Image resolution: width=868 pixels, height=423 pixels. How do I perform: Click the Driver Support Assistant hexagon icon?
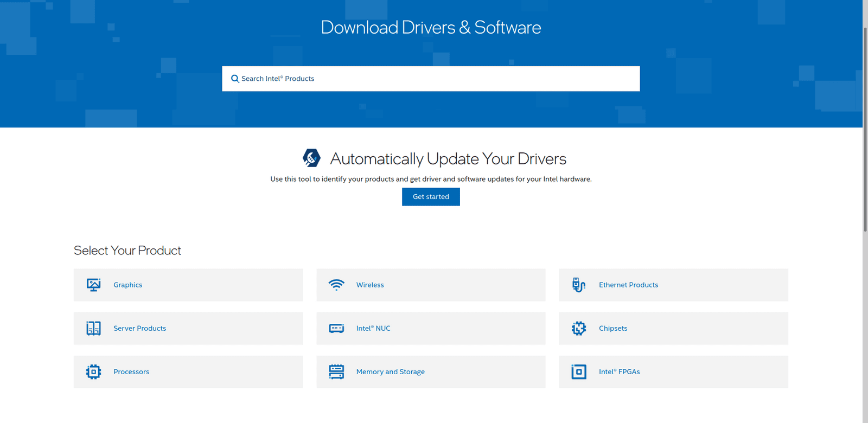311,158
